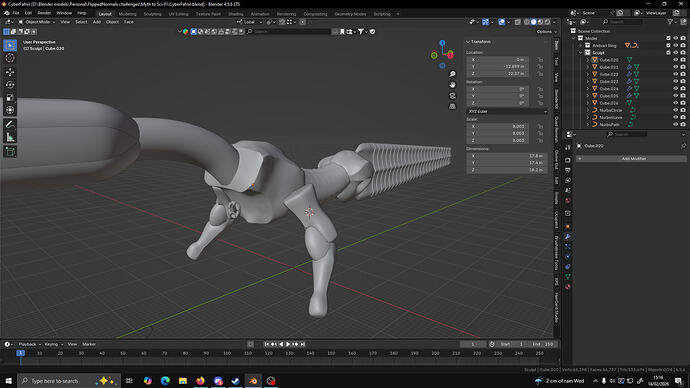Switch perspective/orthographic with grid gizmo

click(x=452, y=106)
